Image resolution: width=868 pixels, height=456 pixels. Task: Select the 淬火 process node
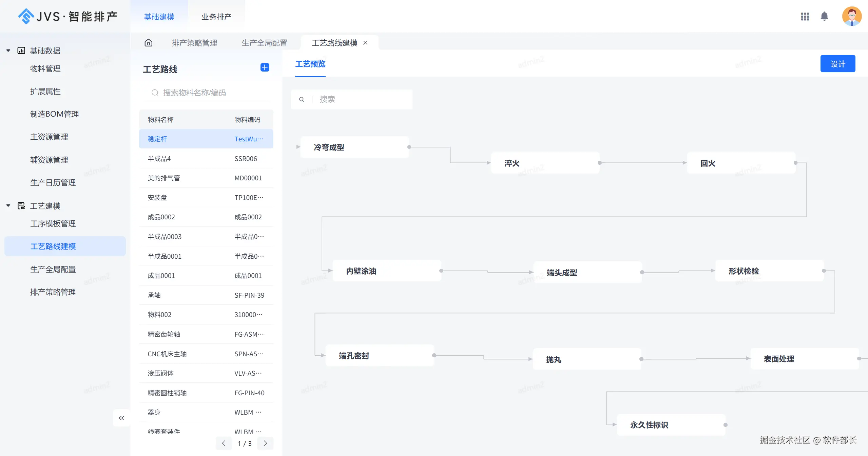(545, 163)
